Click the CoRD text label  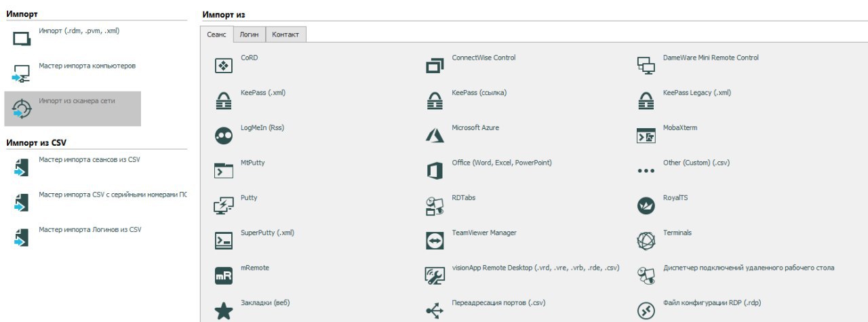tap(250, 58)
